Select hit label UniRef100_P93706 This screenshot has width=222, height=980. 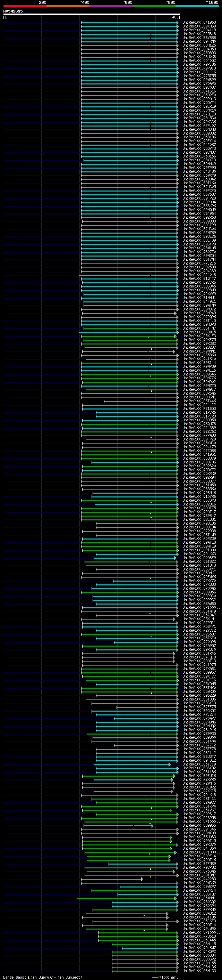click(x=199, y=462)
